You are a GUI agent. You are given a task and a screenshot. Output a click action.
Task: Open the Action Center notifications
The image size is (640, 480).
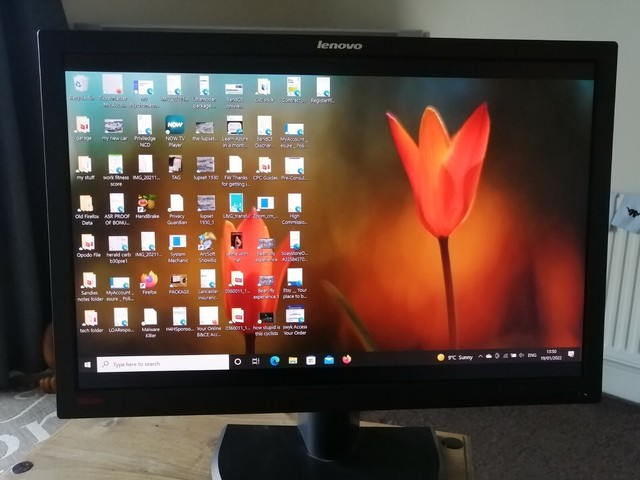click(571, 354)
